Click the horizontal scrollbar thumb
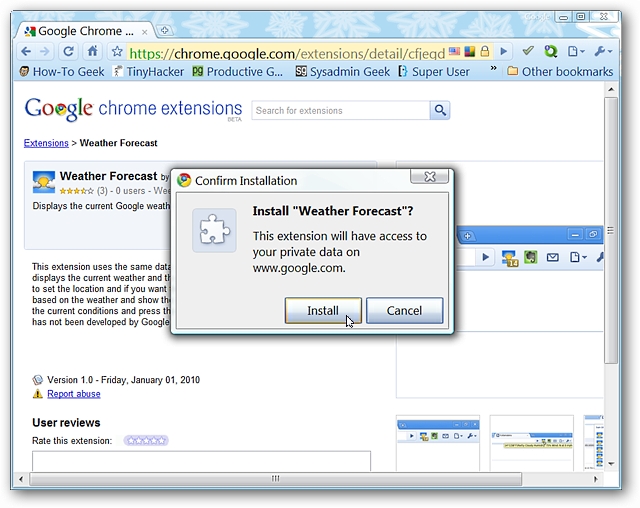The height and width of the screenshot is (508, 640). click(276, 479)
